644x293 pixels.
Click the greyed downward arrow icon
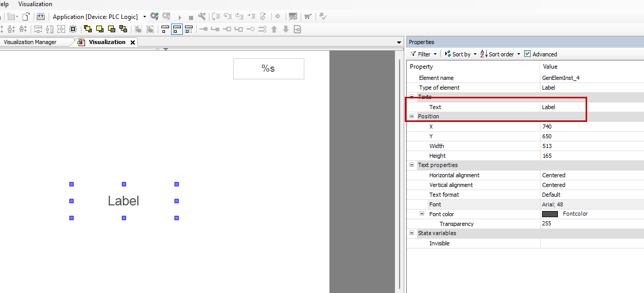286,29
